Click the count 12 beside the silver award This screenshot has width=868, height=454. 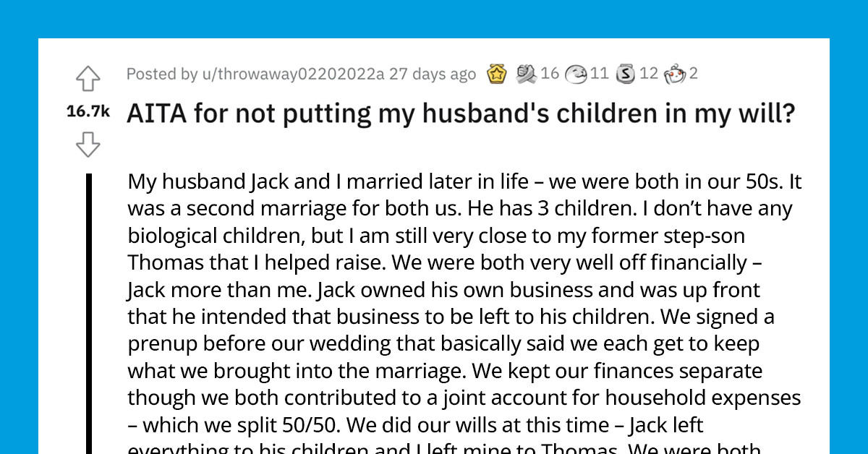(x=649, y=73)
